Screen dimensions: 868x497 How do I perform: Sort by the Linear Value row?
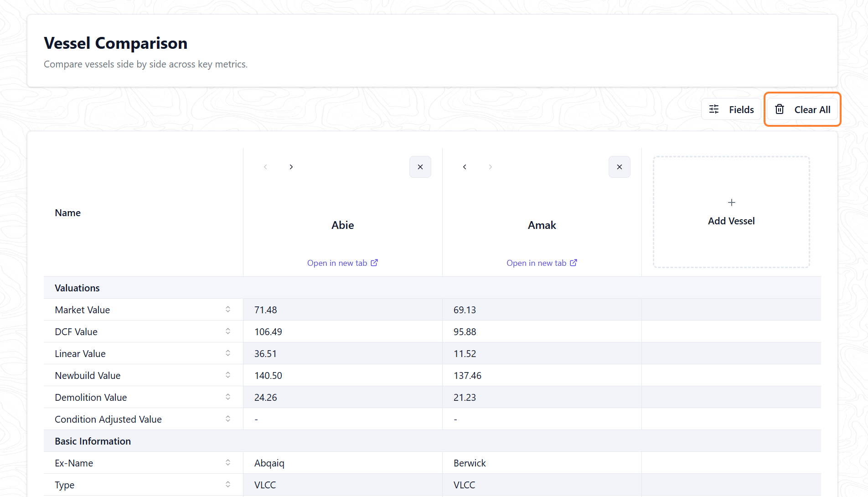pyautogui.click(x=228, y=353)
